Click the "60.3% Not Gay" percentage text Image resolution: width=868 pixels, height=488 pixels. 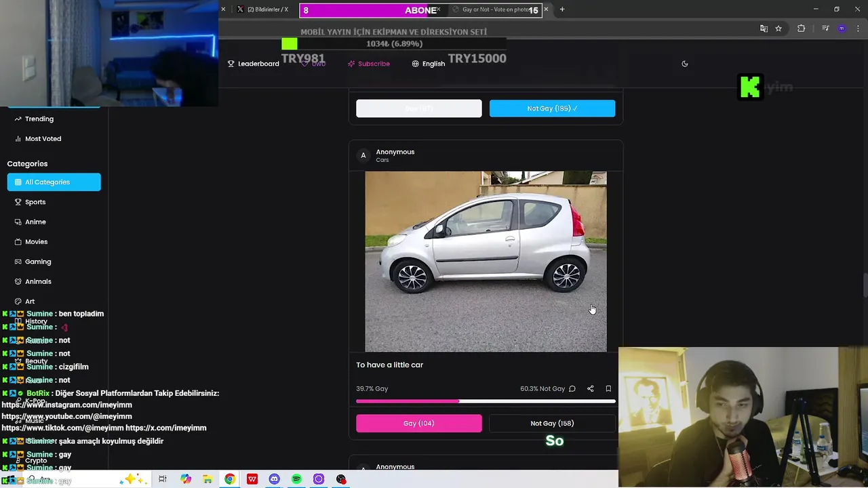542,389
